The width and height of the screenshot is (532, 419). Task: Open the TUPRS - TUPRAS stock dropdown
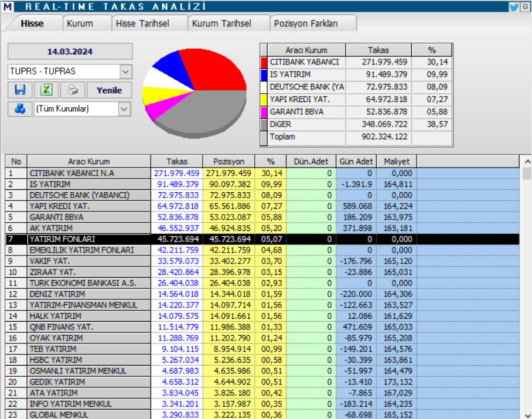[x=125, y=71]
